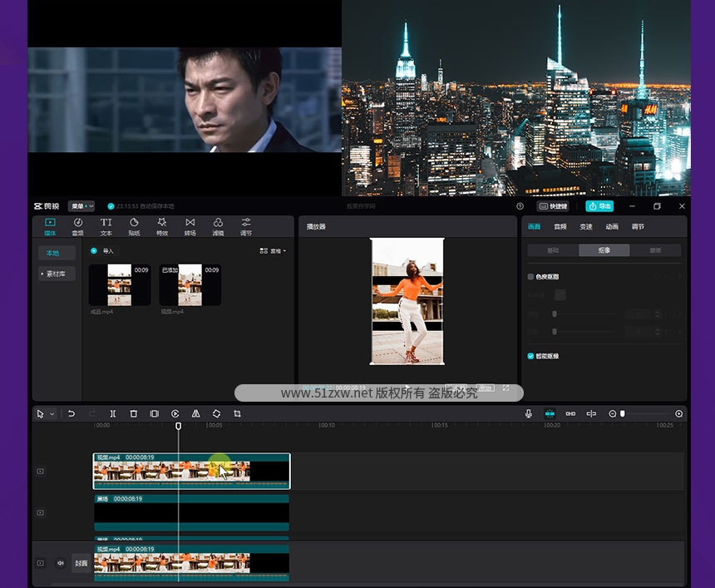Click the mirror flip icon in timeline toolbar

(195, 413)
